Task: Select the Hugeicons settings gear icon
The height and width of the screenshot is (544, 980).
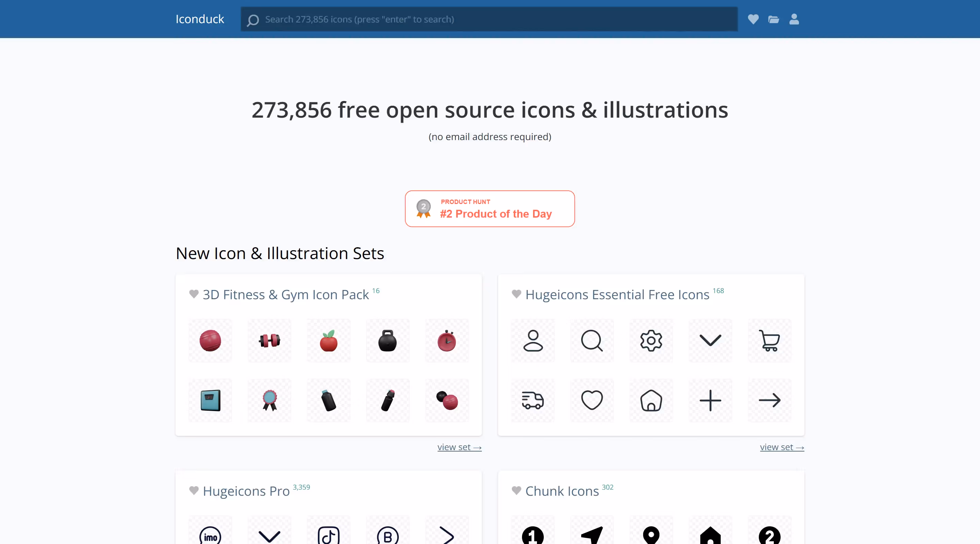Action: click(x=651, y=341)
